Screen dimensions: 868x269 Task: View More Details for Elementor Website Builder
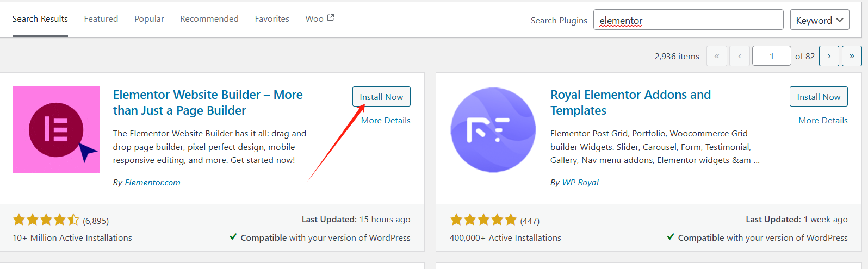pyautogui.click(x=386, y=121)
